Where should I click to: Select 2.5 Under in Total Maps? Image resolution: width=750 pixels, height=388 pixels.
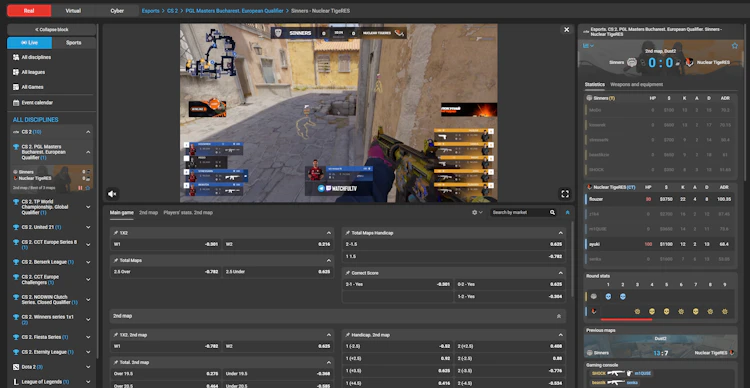click(278, 272)
